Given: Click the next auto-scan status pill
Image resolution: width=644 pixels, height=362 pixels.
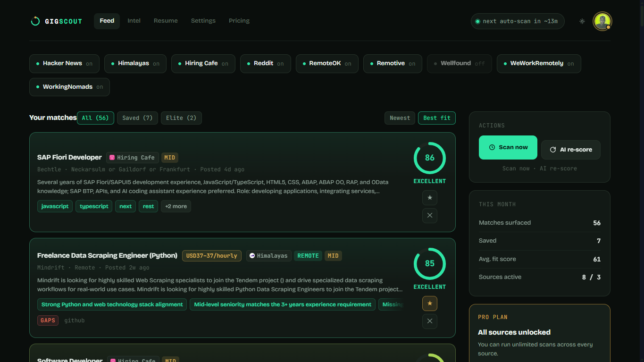Looking at the screenshot, I should (x=518, y=21).
